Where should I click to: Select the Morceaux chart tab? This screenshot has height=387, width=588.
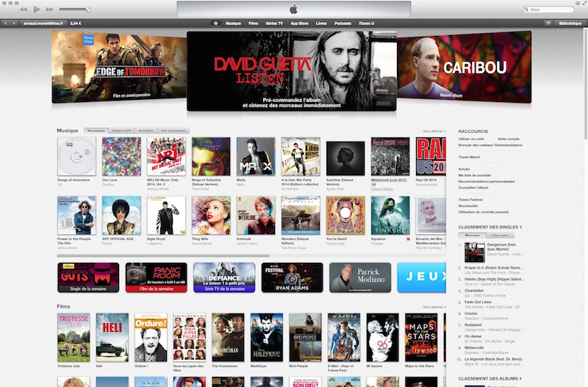pyautogui.click(x=472, y=235)
